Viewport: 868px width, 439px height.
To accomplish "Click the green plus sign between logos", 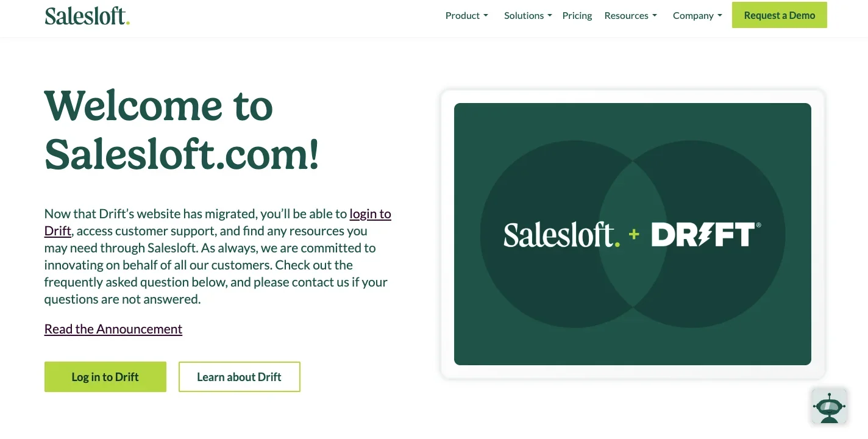I will (x=635, y=234).
